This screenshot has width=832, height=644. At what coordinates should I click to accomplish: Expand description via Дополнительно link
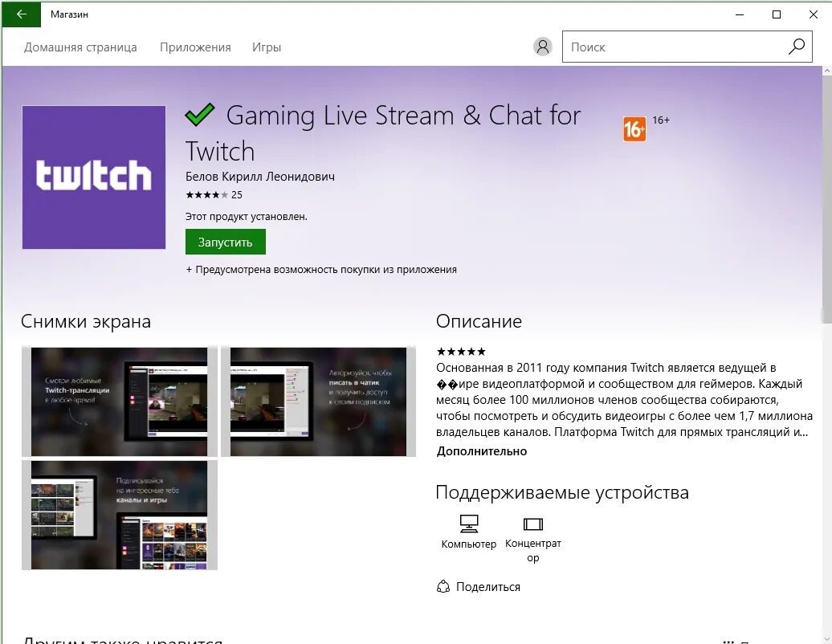tap(482, 451)
